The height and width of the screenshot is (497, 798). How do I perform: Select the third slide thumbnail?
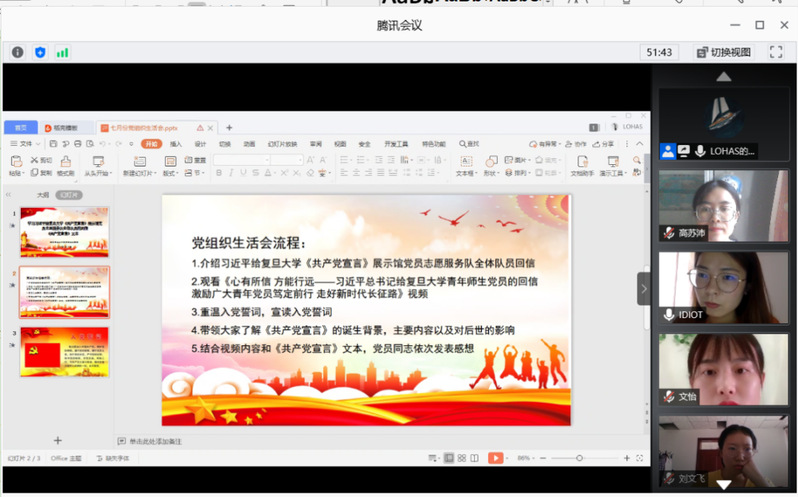(51, 351)
